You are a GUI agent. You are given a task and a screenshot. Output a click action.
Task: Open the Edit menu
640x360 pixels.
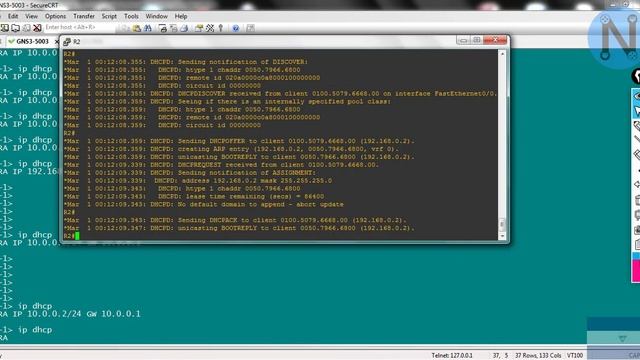pyautogui.click(x=13, y=16)
